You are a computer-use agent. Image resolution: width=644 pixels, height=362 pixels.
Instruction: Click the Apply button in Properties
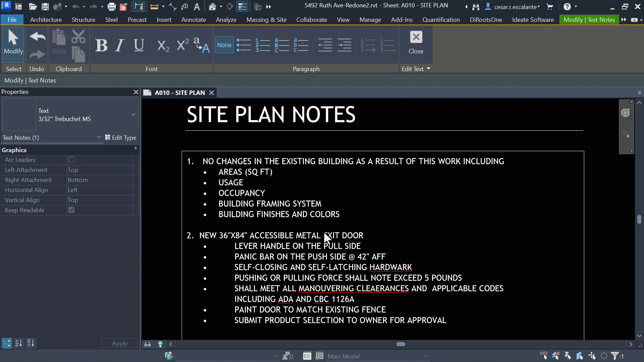pyautogui.click(x=120, y=344)
